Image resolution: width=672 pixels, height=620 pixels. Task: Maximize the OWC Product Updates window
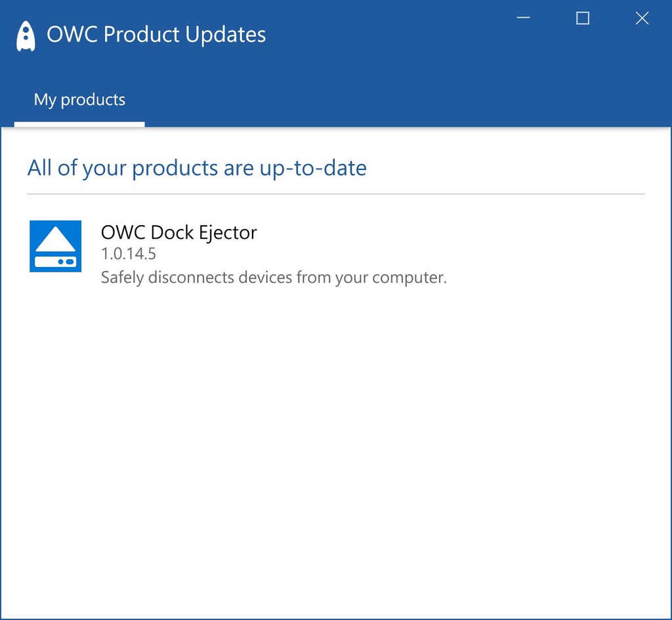point(583,18)
